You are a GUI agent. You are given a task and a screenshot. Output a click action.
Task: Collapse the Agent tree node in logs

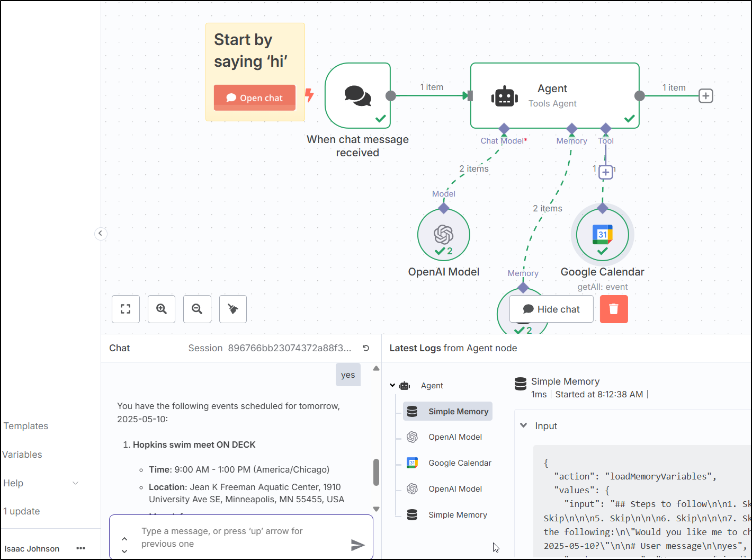[x=392, y=386]
